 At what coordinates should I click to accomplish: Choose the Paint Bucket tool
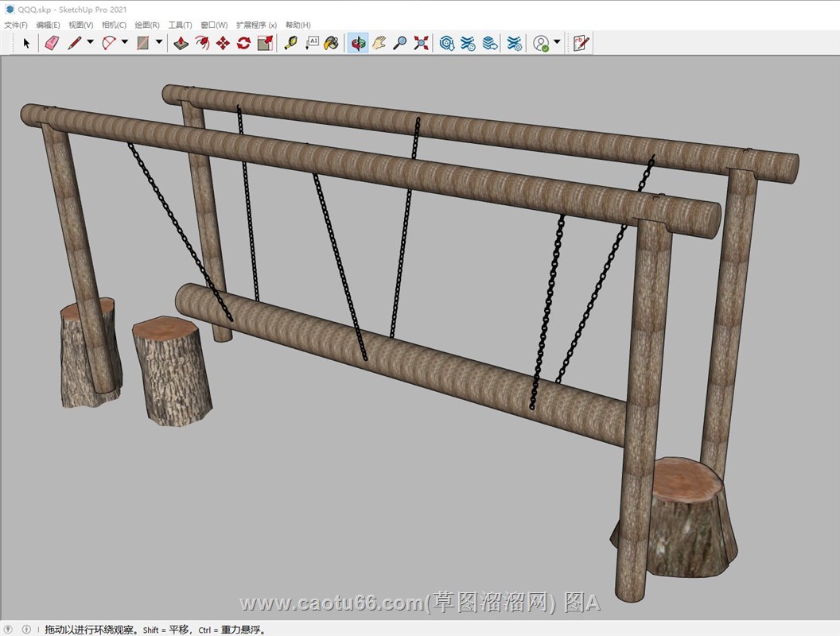coord(332,43)
